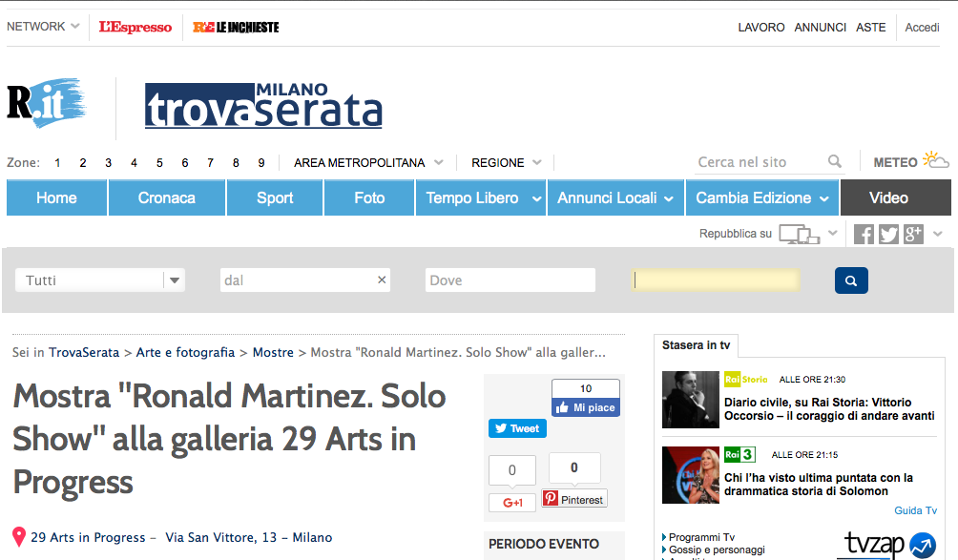
Task: Go to Arte e fotografia breadcrumb
Action: coord(185,352)
